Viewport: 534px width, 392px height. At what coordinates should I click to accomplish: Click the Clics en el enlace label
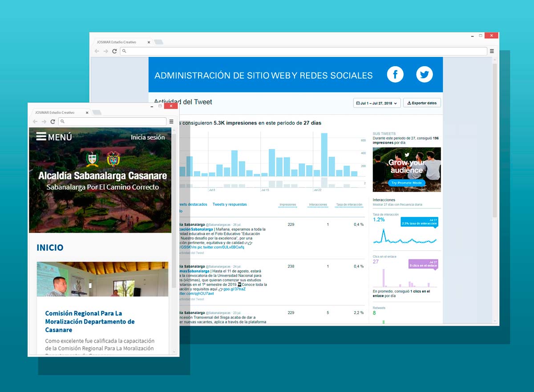(x=384, y=257)
